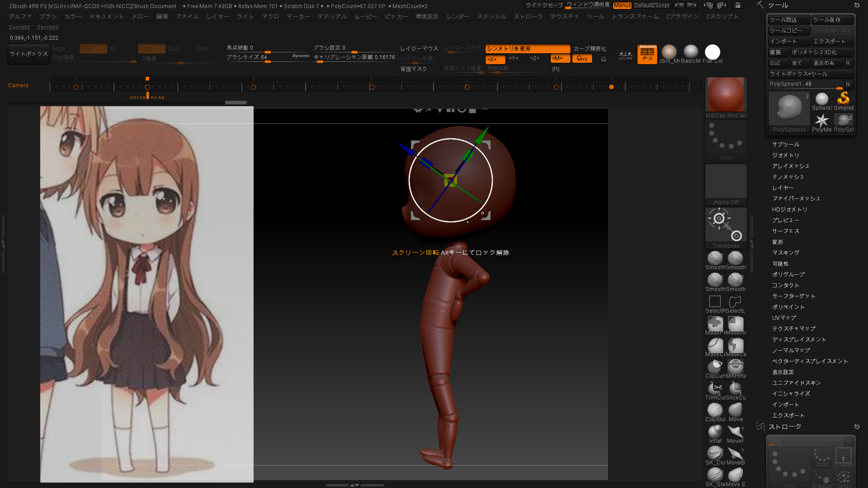Select the ClayBuildup brush
The height and width of the screenshot is (488, 868).
coord(715,410)
